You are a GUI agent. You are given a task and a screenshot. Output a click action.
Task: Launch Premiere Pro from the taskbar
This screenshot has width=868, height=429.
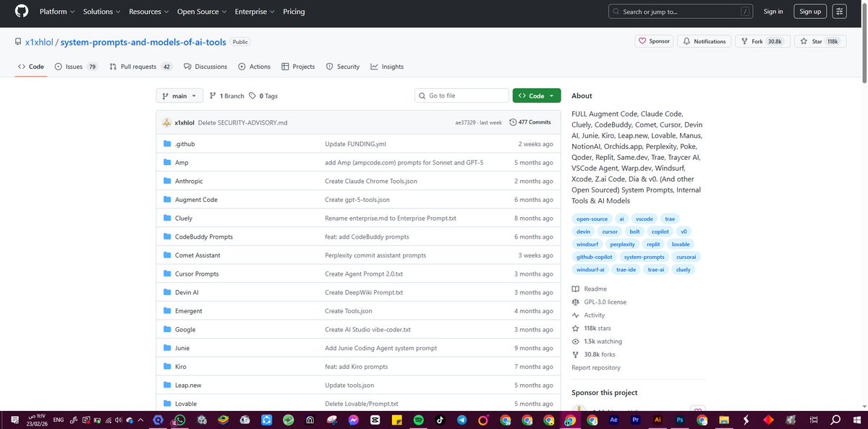click(x=636, y=420)
